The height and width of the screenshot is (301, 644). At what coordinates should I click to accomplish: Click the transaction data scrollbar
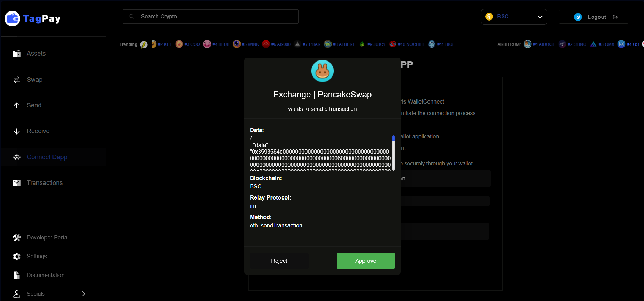(x=393, y=152)
